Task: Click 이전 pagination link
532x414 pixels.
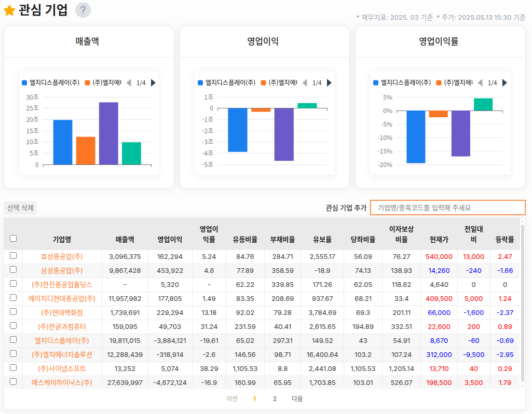Action: (232, 399)
